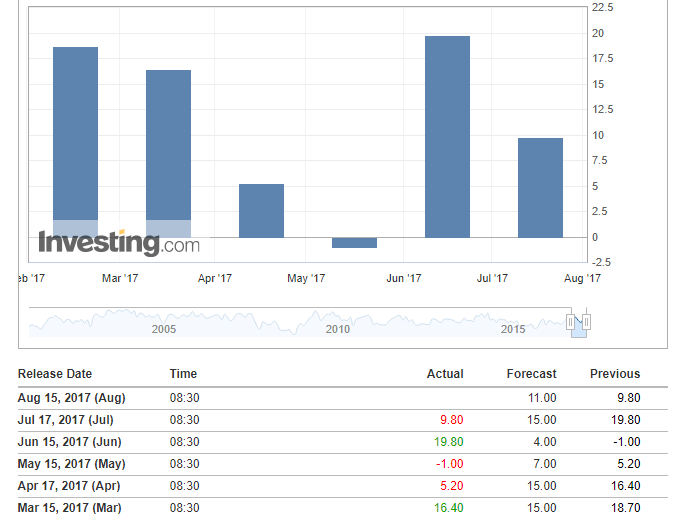Click the red actual value 9.80
The width and height of the screenshot is (680, 521).
point(451,420)
